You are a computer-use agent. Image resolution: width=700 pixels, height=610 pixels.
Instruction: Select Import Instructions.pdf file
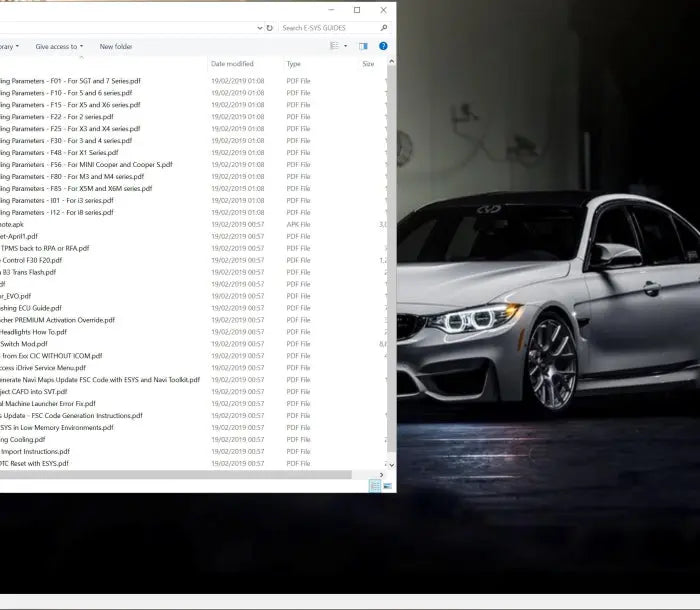point(35,451)
